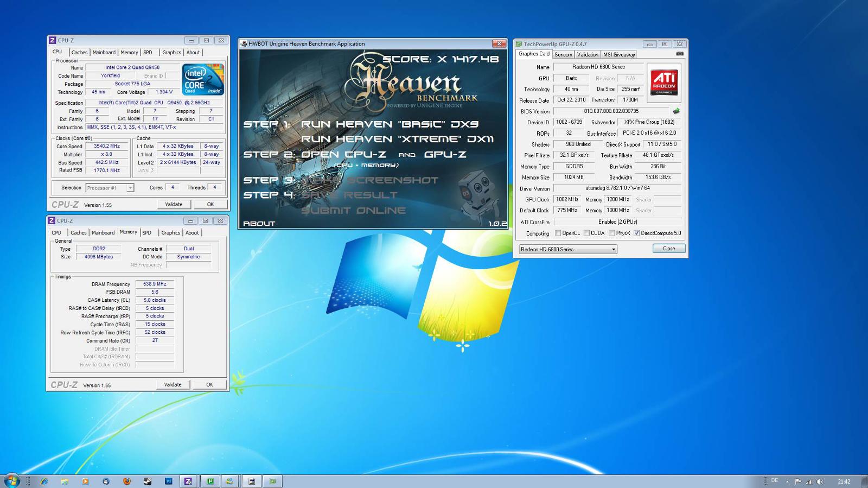
Task: Open the Radeon HD 6800 Series dropdown
Action: 567,249
